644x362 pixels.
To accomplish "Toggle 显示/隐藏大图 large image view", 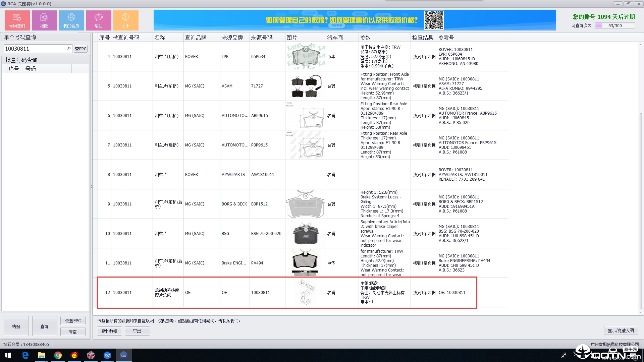I will tap(621, 330).
